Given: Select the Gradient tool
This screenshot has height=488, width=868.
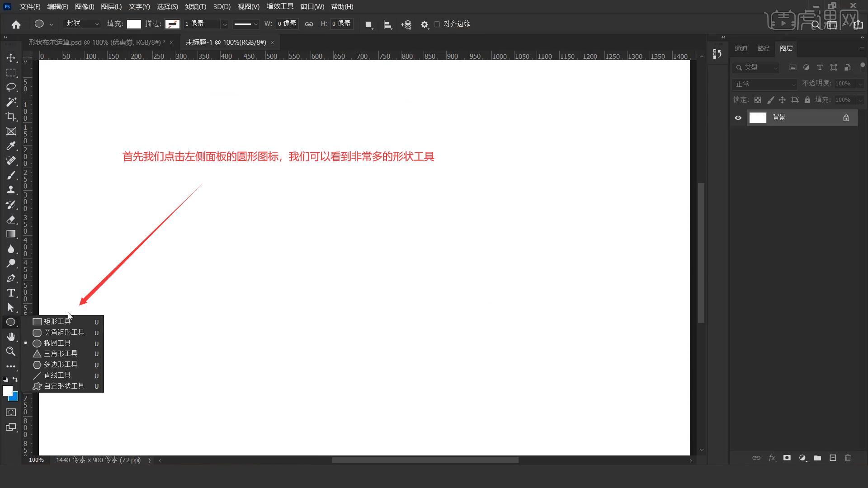Looking at the screenshot, I should [11, 234].
